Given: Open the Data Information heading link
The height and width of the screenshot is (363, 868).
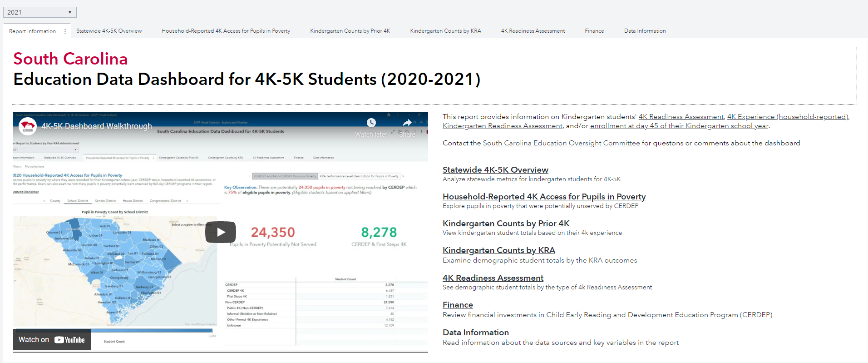Looking at the screenshot, I should (x=475, y=333).
